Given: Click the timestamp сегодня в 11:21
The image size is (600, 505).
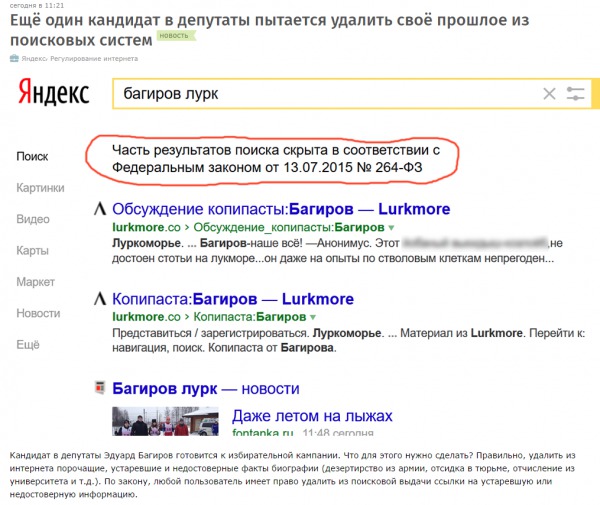Looking at the screenshot, I should coord(37,5).
